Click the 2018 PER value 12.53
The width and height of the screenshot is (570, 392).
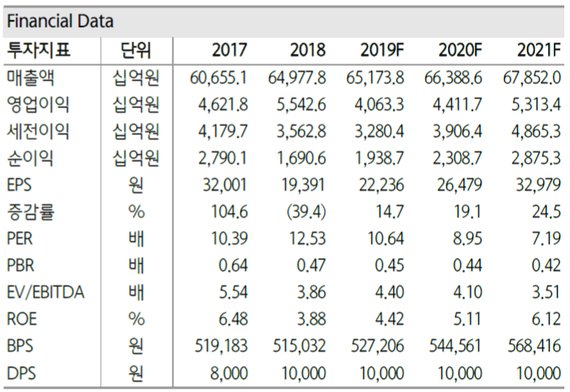(x=306, y=239)
